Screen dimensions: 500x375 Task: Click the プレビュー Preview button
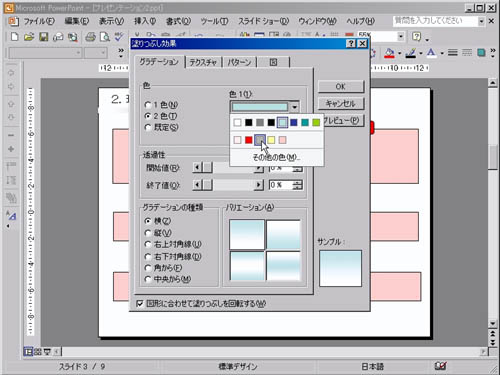click(343, 120)
